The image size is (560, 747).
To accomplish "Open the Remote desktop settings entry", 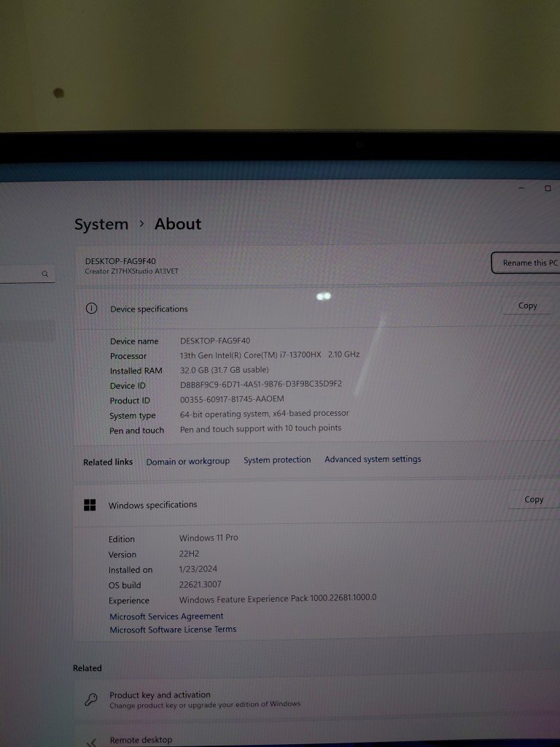I will (x=141, y=740).
